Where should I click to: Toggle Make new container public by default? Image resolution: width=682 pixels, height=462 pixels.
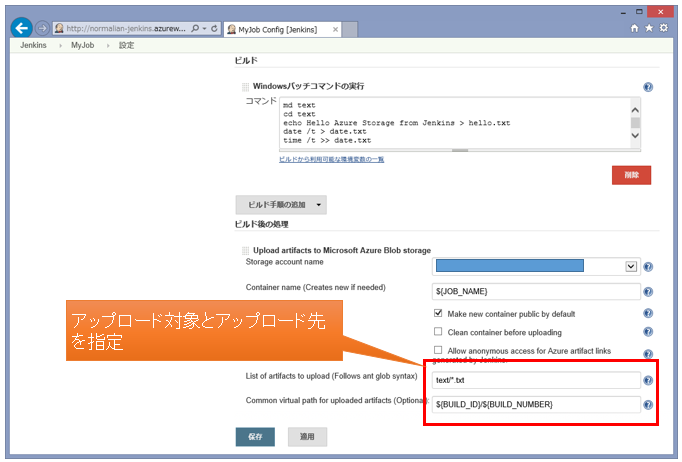pos(438,313)
